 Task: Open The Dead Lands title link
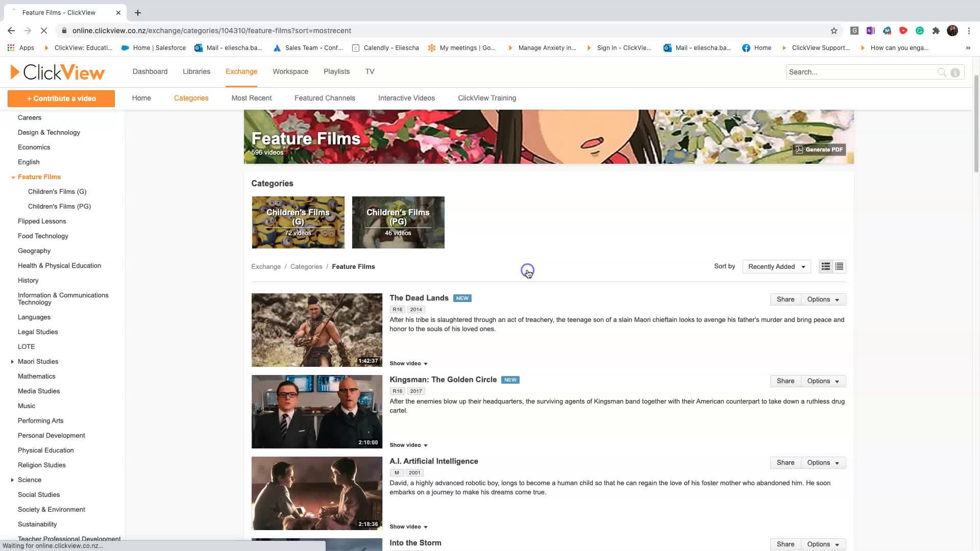pos(419,298)
